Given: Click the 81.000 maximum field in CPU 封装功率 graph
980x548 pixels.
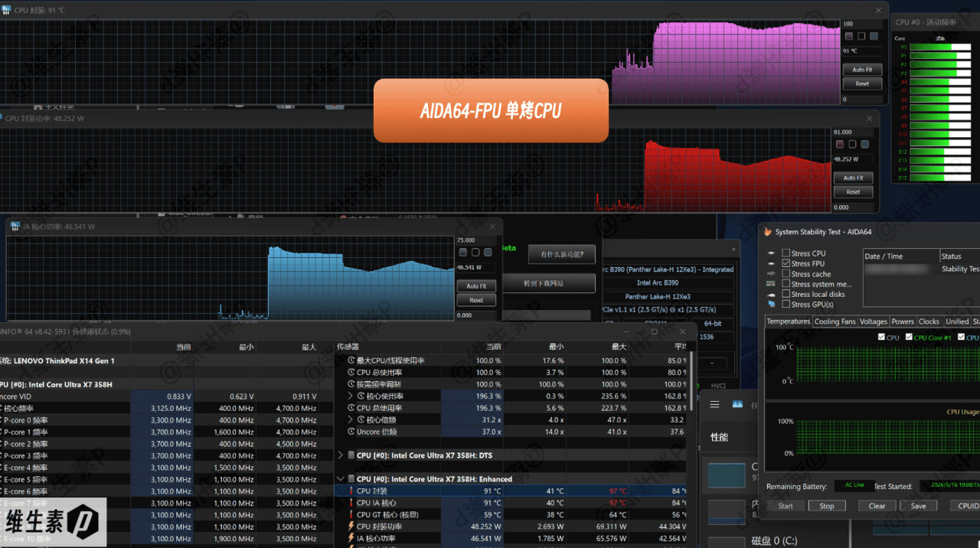Looking at the screenshot, I should (852, 132).
